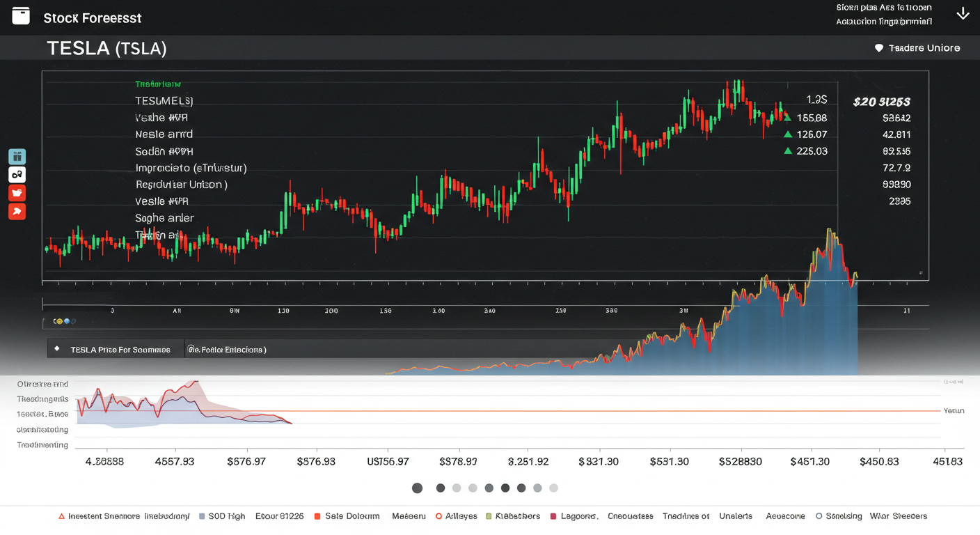Click the Wior Steeders legend entry

pos(899,516)
